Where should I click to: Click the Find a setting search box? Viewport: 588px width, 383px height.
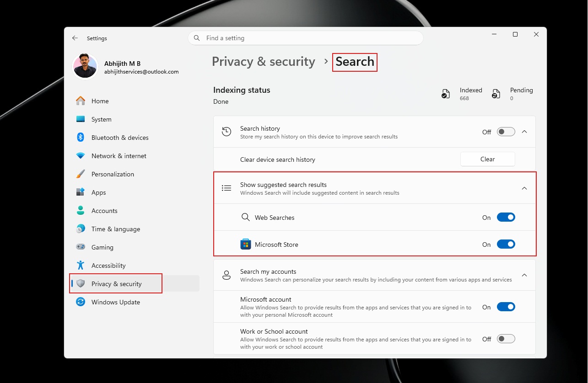tap(305, 38)
